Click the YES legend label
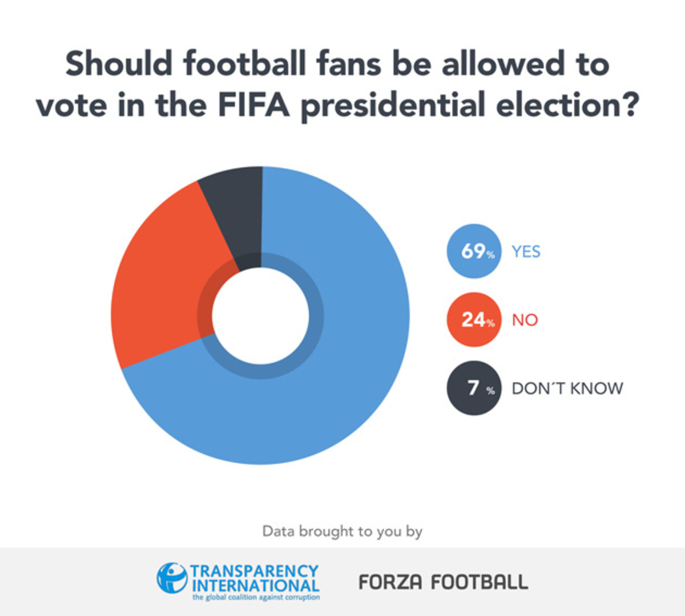The width and height of the screenshot is (685, 616). [x=526, y=252]
